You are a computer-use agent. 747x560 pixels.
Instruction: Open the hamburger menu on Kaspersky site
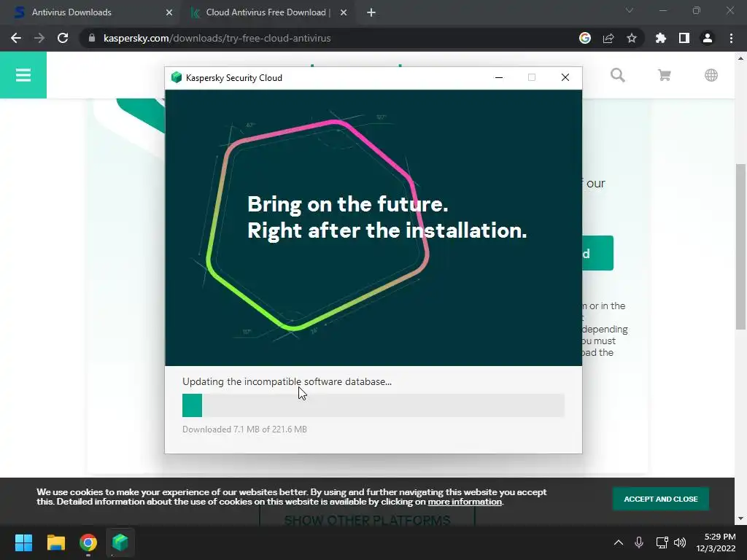click(23, 75)
